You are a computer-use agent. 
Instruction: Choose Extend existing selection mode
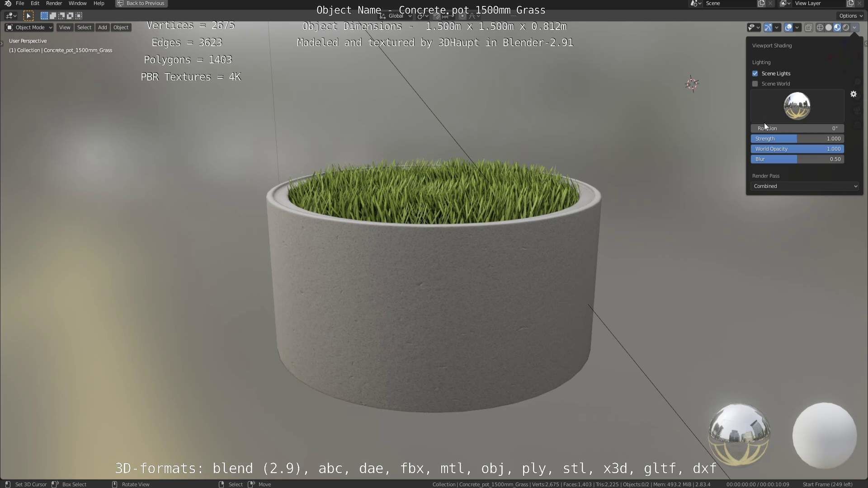pyautogui.click(x=52, y=16)
